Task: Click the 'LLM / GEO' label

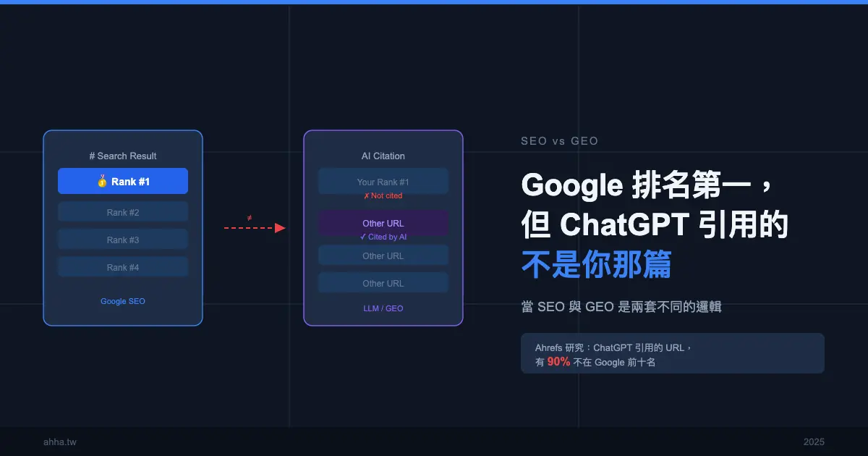Action: pyautogui.click(x=383, y=308)
